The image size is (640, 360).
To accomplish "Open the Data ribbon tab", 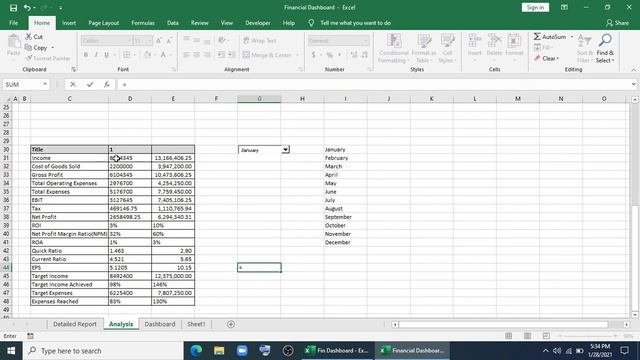I will (173, 23).
